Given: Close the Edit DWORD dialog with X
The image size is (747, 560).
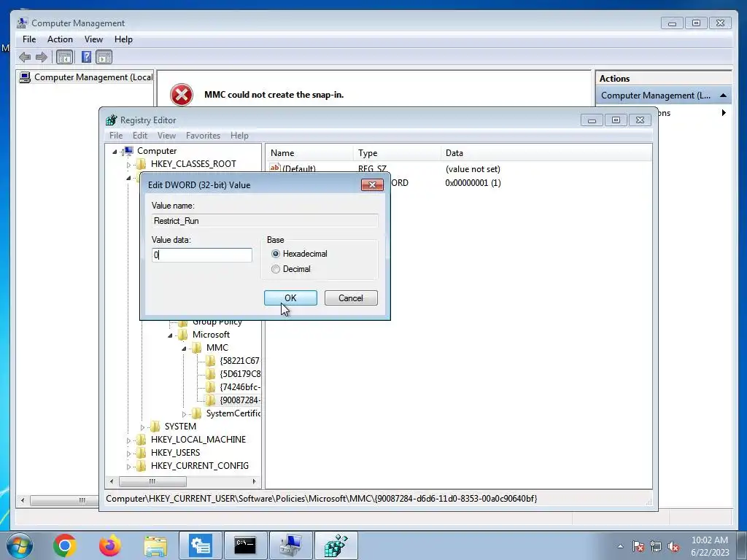Looking at the screenshot, I should point(372,184).
